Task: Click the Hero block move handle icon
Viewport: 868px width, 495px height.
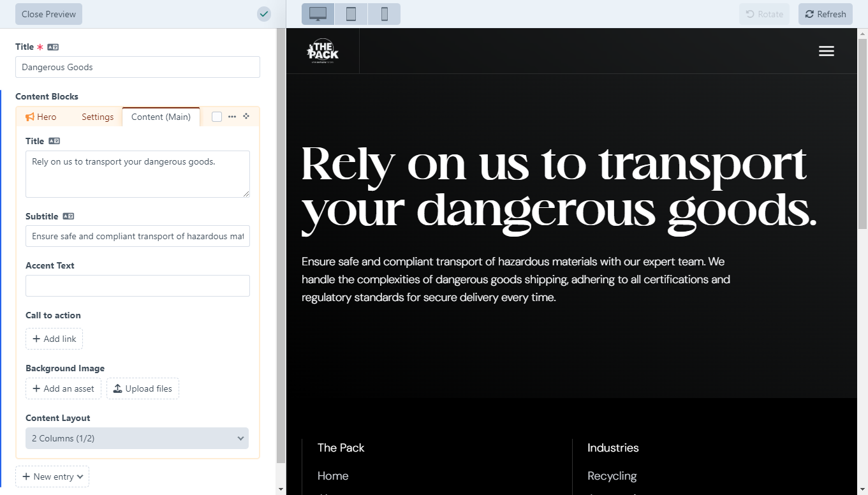Action: point(246,117)
